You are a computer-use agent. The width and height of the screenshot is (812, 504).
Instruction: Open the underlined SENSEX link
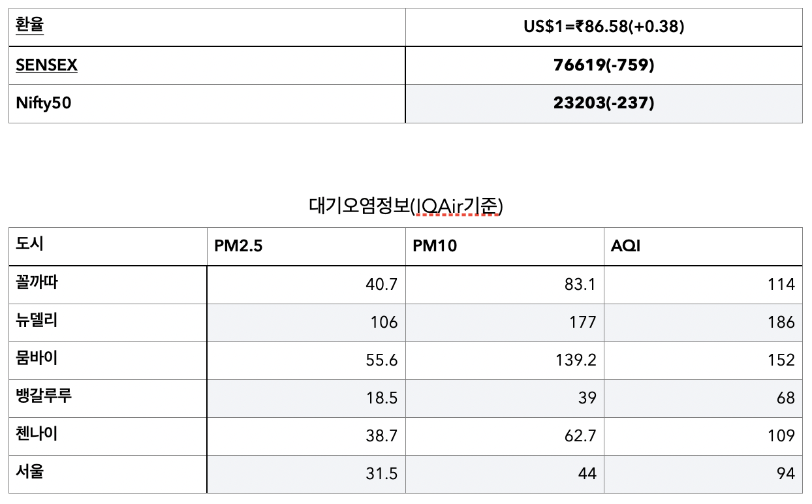pyautogui.click(x=46, y=65)
